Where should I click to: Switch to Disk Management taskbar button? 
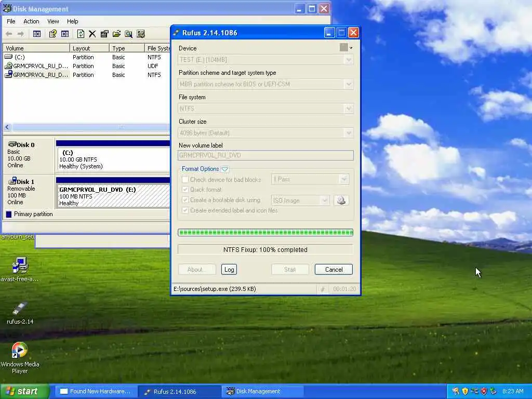262,391
